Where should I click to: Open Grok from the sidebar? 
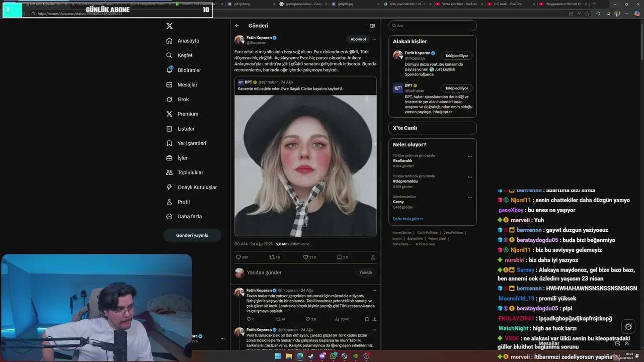click(x=178, y=99)
